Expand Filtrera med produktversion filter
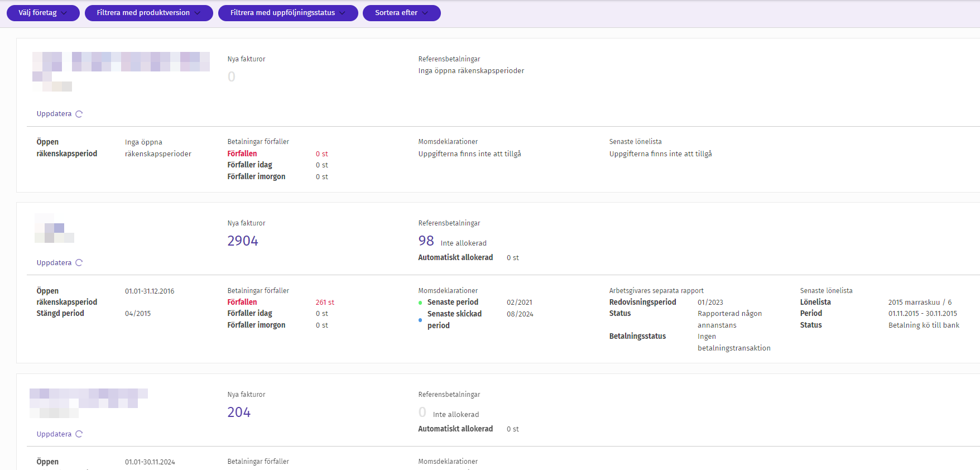The height and width of the screenshot is (470, 980). pyautogui.click(x=149, y=13)
